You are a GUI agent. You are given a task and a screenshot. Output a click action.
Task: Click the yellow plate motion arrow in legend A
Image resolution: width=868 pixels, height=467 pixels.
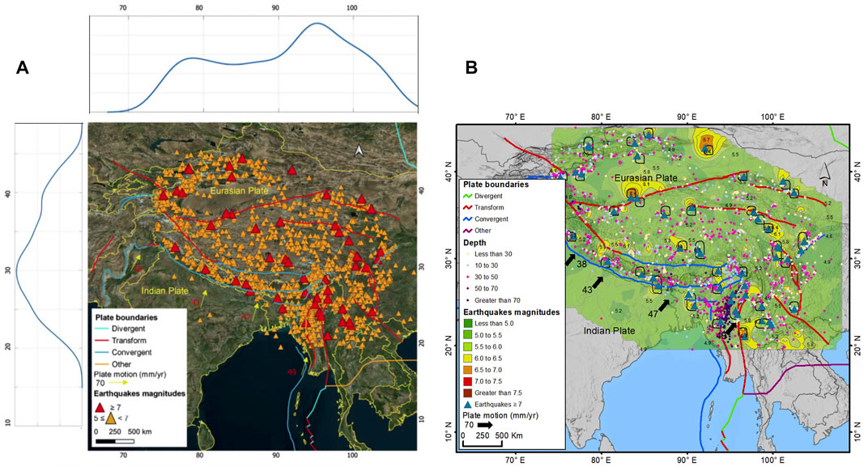pos(119,382)
